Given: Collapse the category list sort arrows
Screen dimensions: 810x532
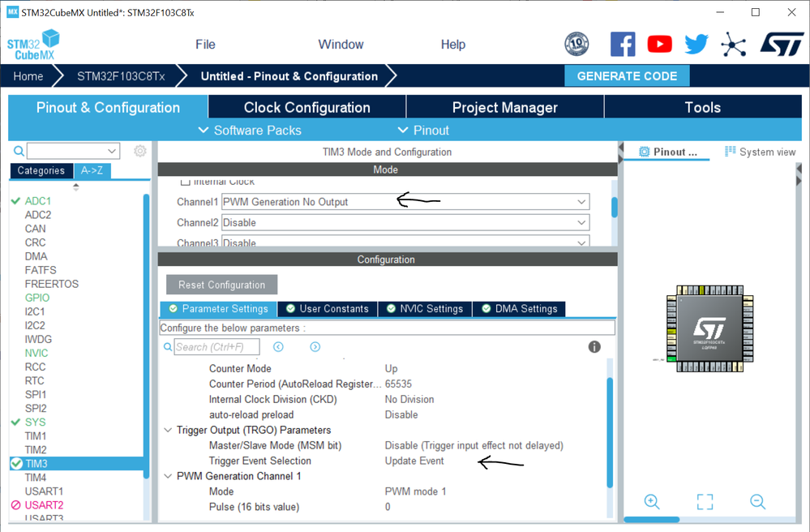Looking at the screenshot, I should coord(76,187).
